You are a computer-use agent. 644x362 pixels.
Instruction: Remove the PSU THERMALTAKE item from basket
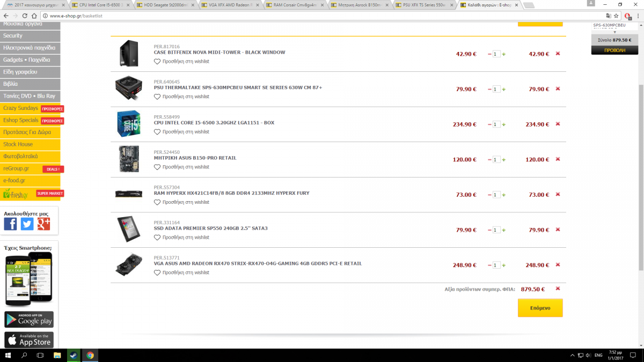(558, 89)
